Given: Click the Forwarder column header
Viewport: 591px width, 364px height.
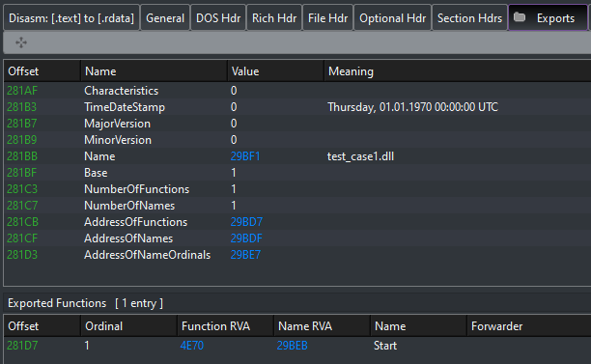Looking at the screenshot, I should pos(529,326).
